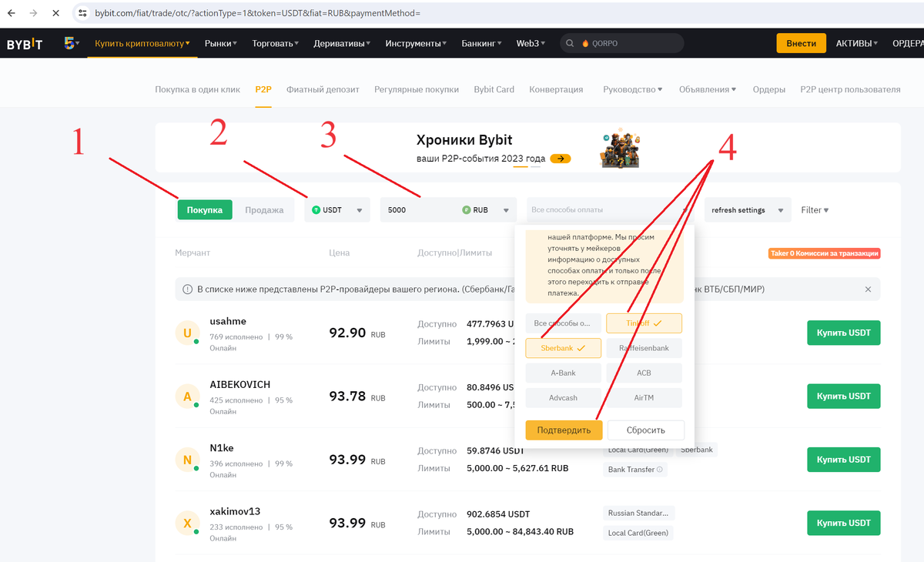924x562 pixels.
Task: Click the Taker 0 commission badge
Action: click(824, 253)
